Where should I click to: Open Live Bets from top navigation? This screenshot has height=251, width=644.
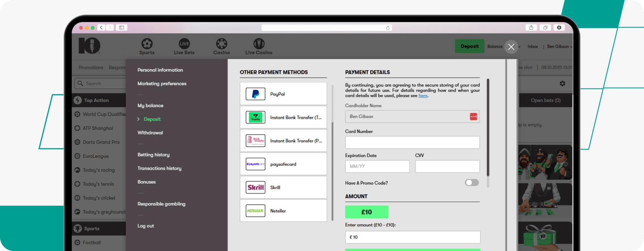184,46
